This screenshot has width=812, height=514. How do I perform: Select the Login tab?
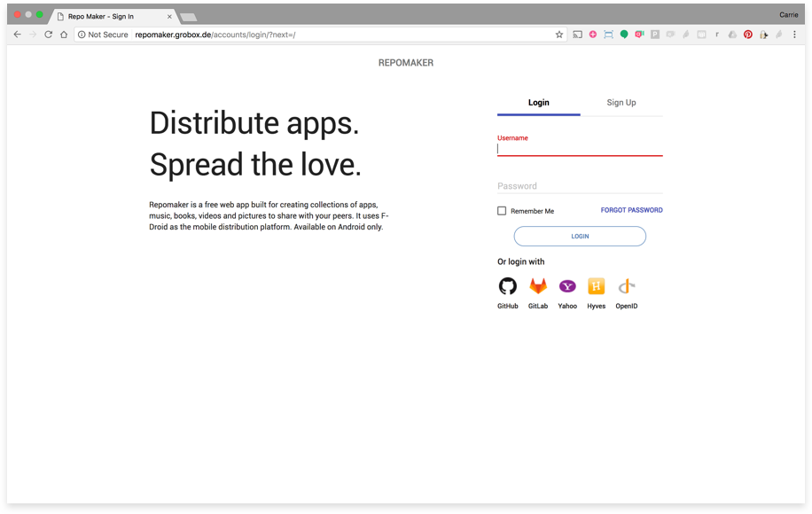click(x=538, y=103)
